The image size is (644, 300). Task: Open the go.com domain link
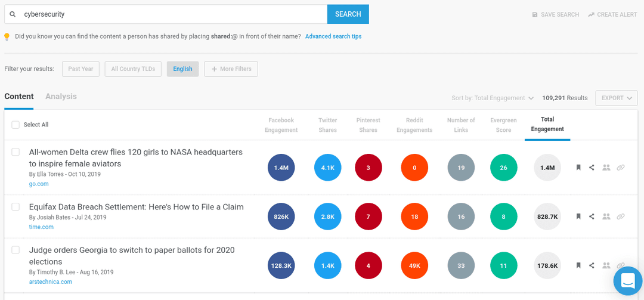click(39, 184)
